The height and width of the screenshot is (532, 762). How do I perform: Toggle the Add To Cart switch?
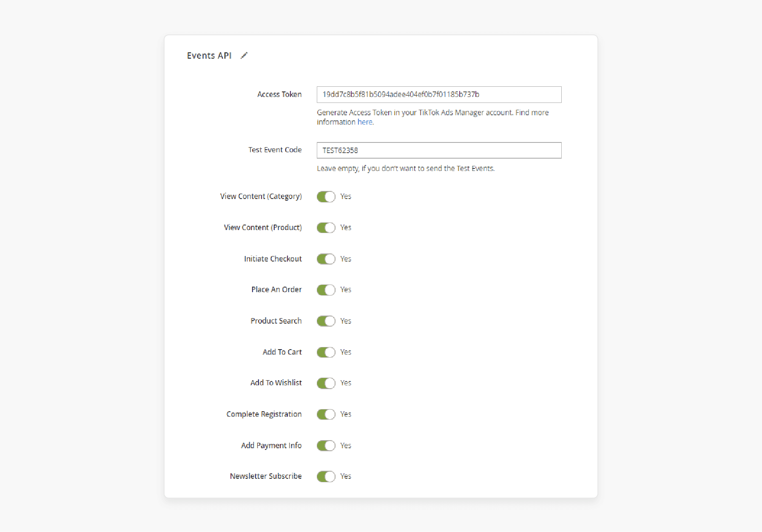326,352
